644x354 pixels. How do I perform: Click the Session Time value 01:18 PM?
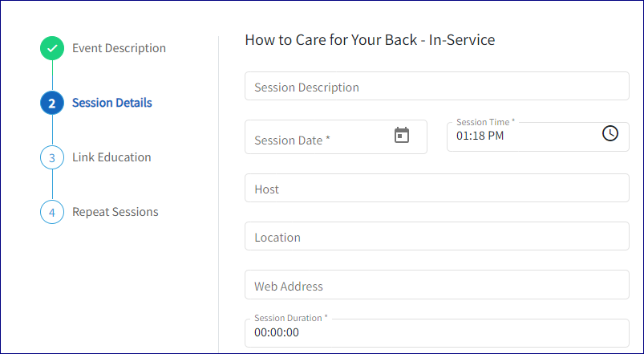point(480,136)
